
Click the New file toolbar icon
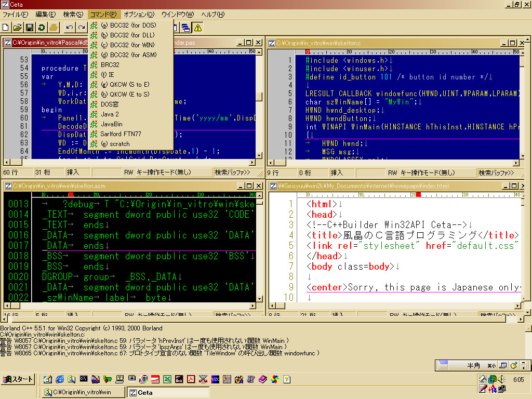pos(6,27)
